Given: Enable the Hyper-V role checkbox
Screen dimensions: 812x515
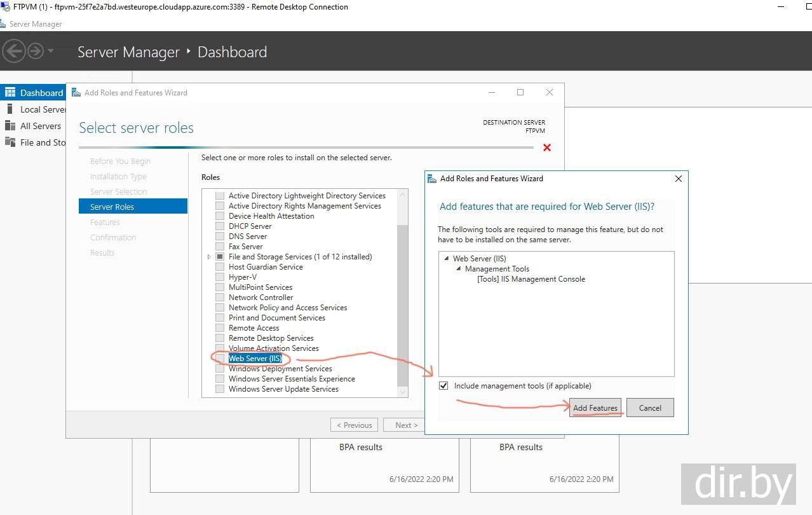Looking at the screenshot, I should [220, 277].
